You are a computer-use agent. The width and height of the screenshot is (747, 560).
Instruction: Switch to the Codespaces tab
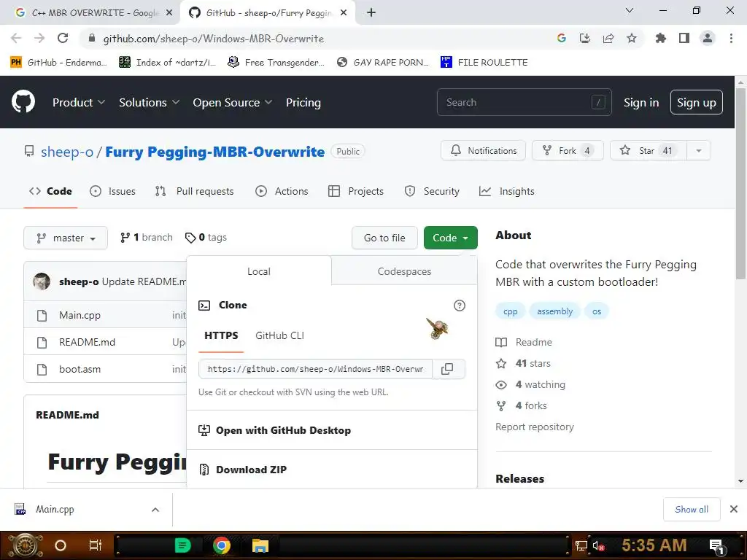tap(404, 271)
